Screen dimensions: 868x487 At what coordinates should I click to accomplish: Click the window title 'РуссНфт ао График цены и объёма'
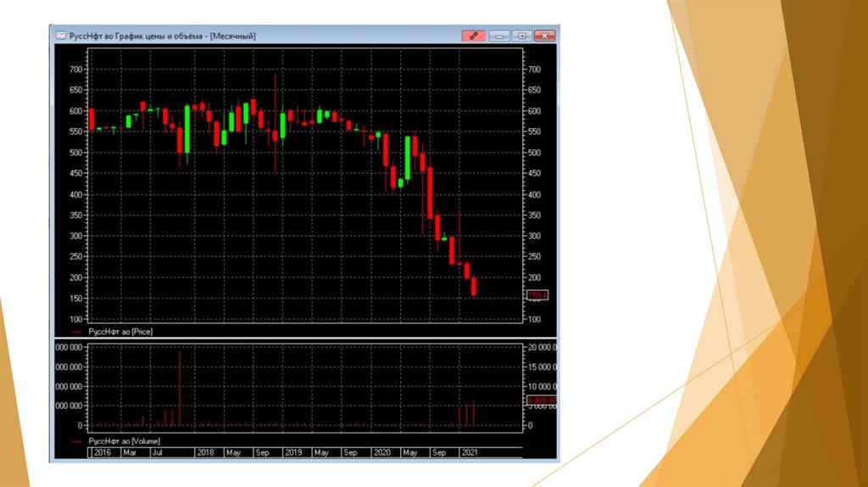136,36
